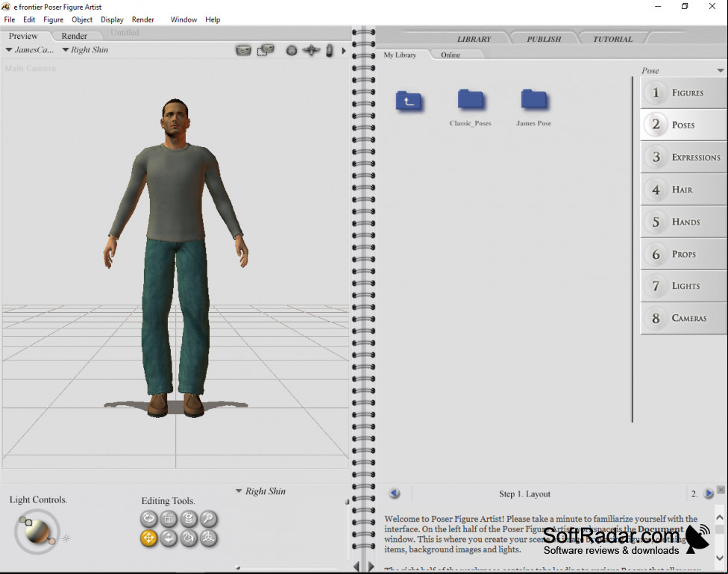Open the Right Shin body part dropdown above the preview
728x574 pixels.
pyautogui.click(x=85, y=50)
